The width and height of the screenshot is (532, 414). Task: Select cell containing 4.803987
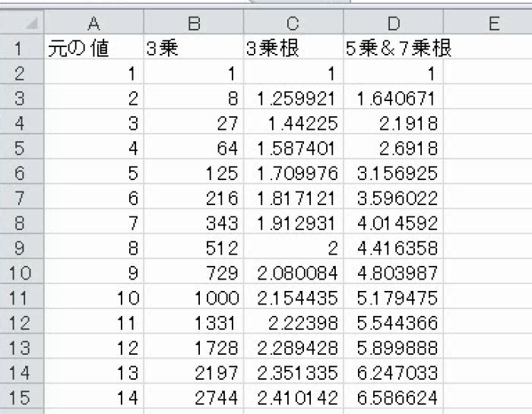click(393, 271)
